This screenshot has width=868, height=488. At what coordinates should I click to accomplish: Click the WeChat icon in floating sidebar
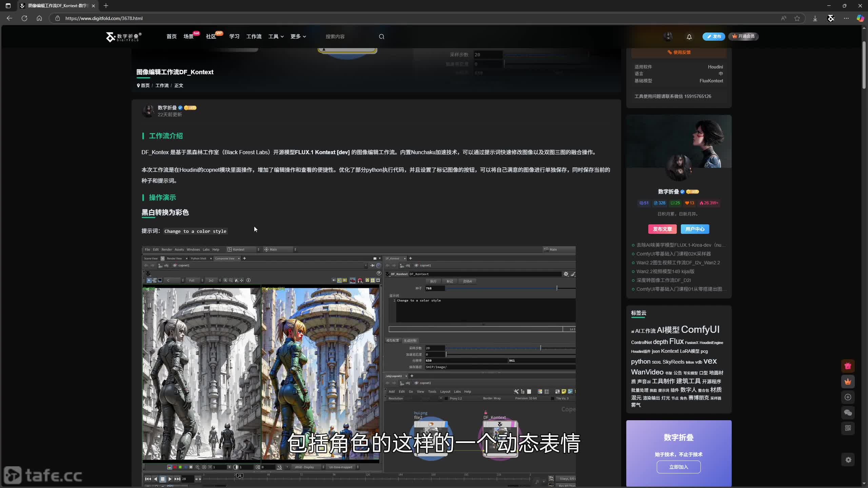(848, 413)
